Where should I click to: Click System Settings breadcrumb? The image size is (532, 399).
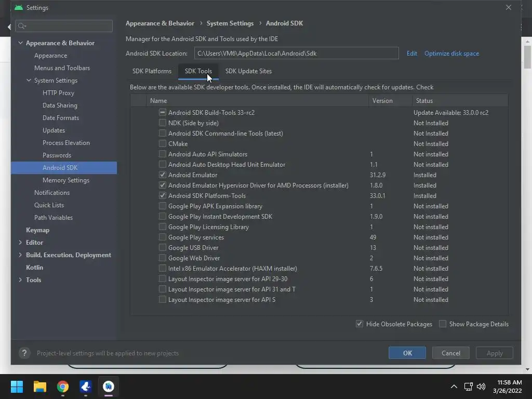[x=230, y=23]
